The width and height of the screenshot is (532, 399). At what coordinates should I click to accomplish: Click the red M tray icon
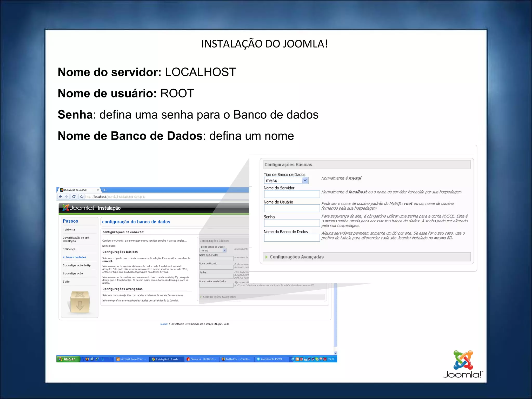(x=325, y=359)
